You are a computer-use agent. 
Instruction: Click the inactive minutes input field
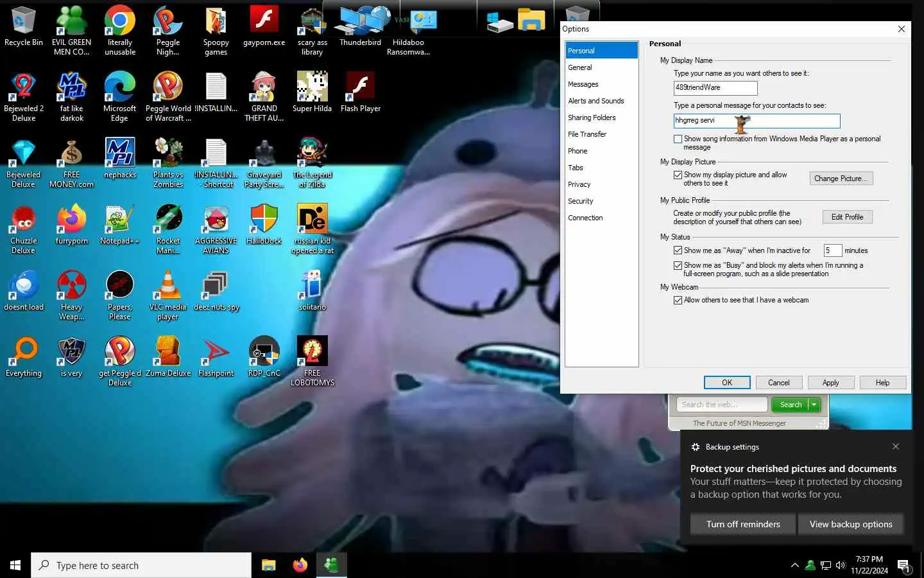click(833, 250)
